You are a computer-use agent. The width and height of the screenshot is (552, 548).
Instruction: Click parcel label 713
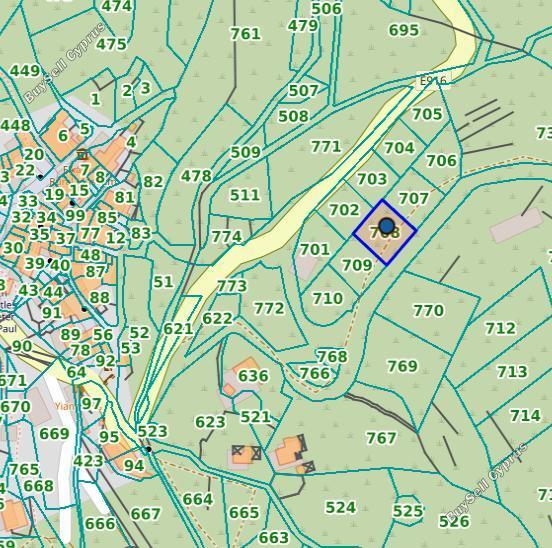click(x=512, y=372)
